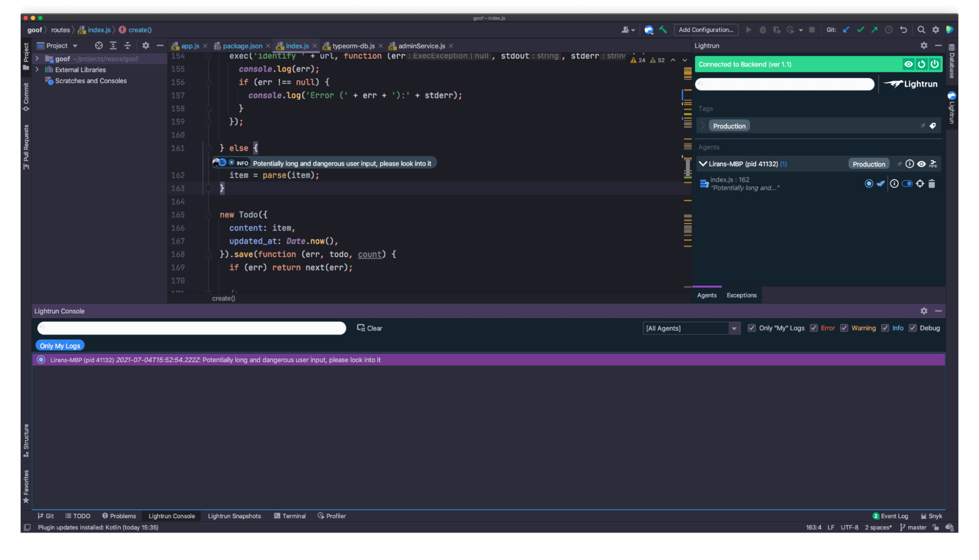Open the package.json editor tab
The width and height of the screenshot is (979, 560).
(242, 46)
